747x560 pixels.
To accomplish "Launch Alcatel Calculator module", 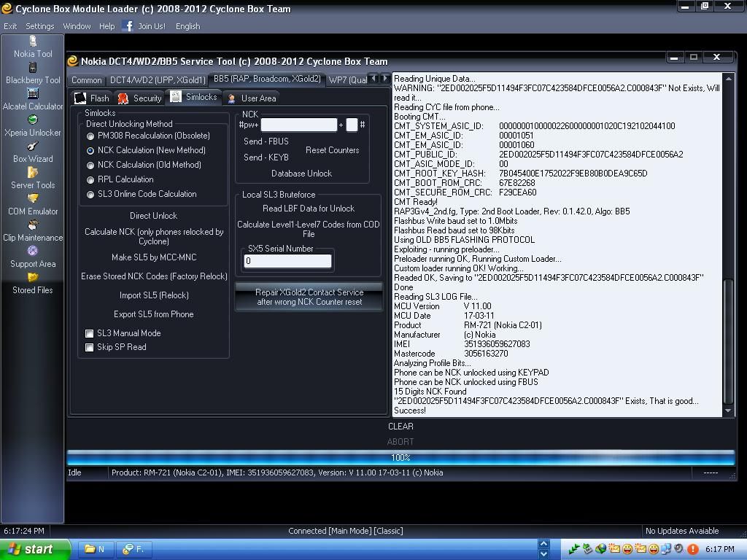I will (33, 100).
